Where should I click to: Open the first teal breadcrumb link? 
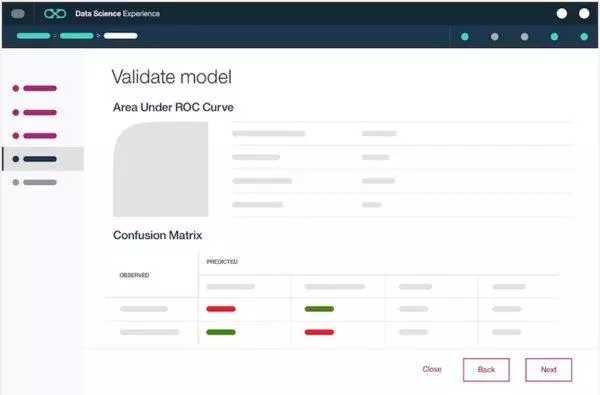33,36
